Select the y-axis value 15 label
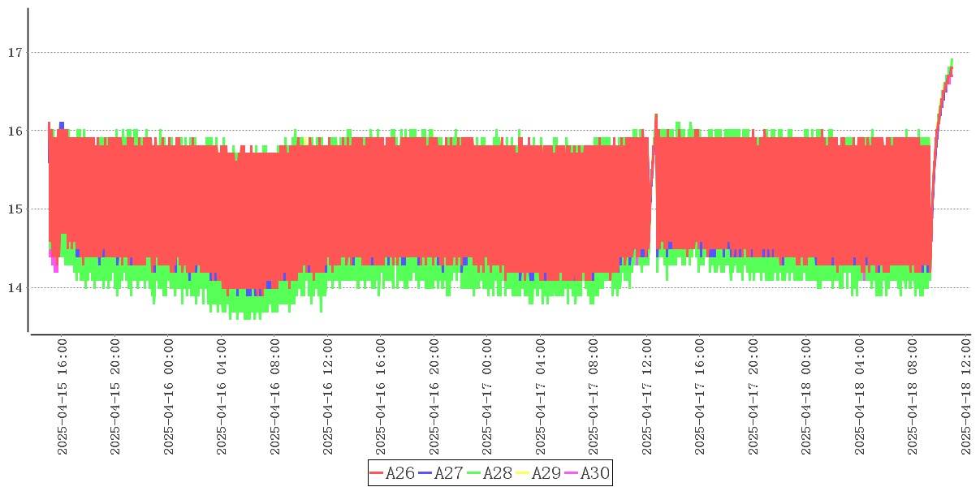 pos(14,209)
